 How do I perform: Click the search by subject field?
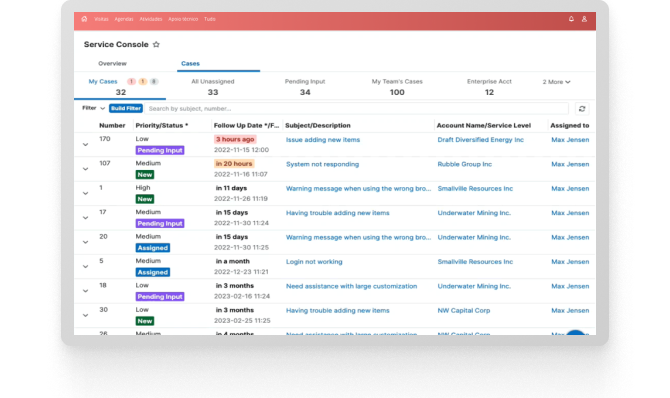coord(356,109)
